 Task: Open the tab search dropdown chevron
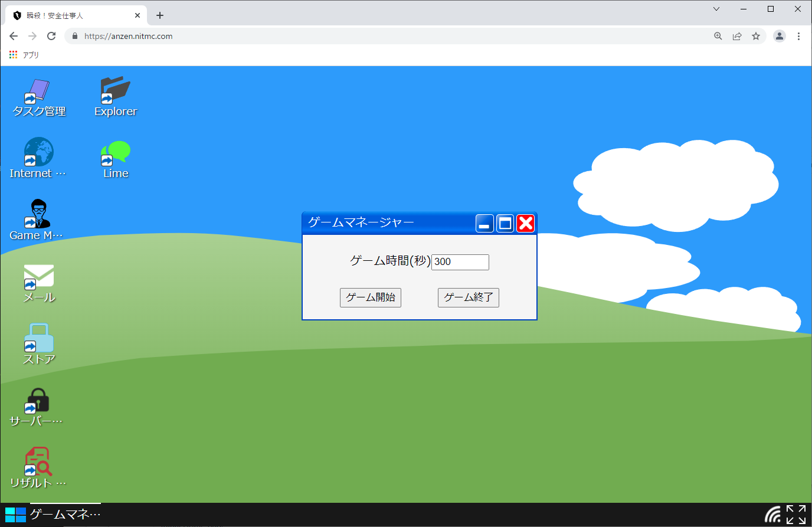pos(716,9)
